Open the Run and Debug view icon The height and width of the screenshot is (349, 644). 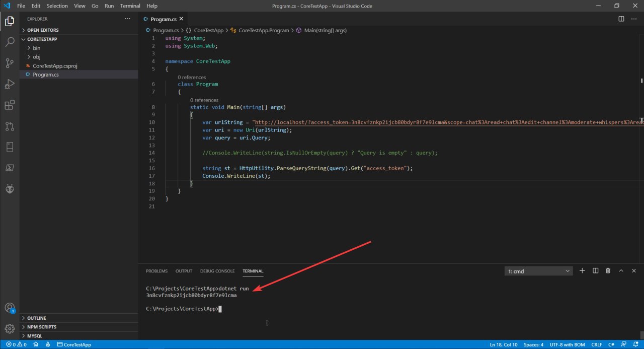pyautogui.click(x=10, y=84)
